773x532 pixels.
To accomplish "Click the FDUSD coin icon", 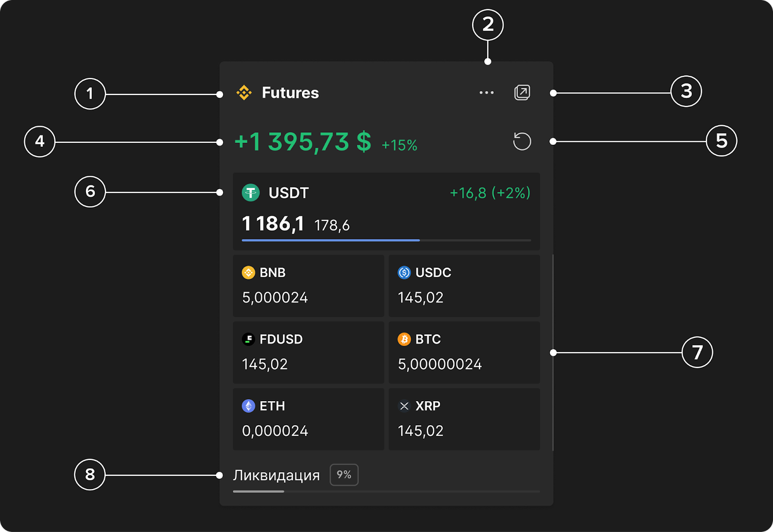I will [x=248, y=339].
